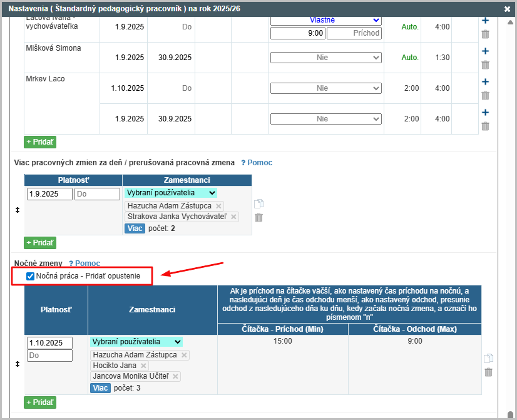Image resolution: width=517 pixels, height=420 pixels.
Task: Remove Hocikto Jana from night shift employees
Action: (x=143, y=366)
